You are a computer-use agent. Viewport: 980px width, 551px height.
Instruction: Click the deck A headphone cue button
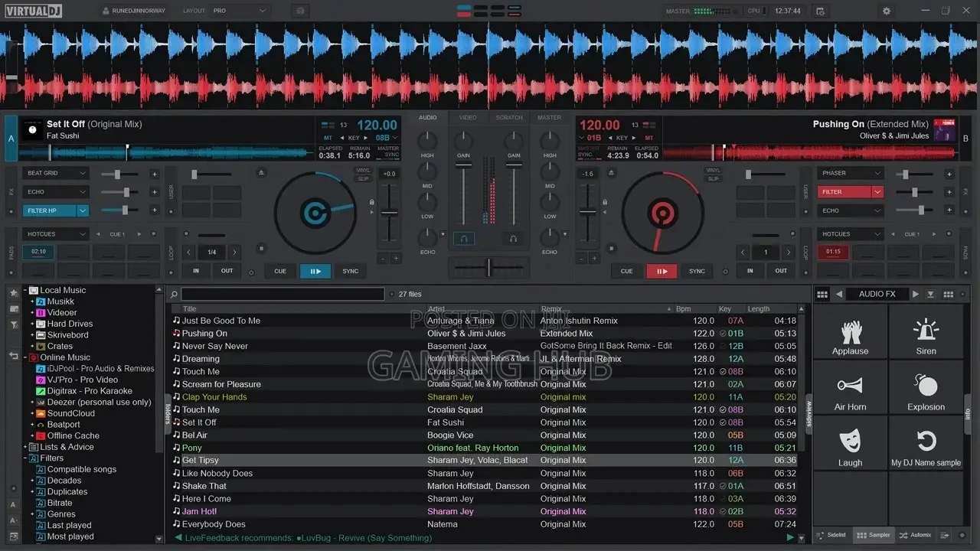coord(463,239)
